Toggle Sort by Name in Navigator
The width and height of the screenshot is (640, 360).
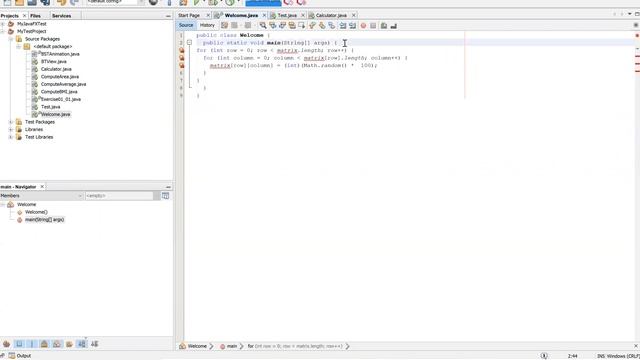[82, 344]
